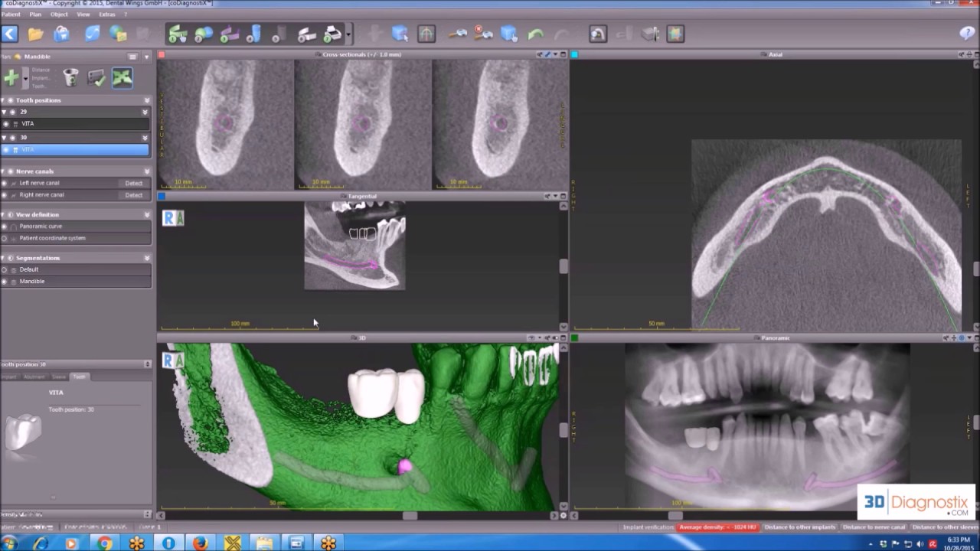The image size is (980, 551).
Task: Click the measure tool toolbar icon
Action: click(x=457, y=34)
